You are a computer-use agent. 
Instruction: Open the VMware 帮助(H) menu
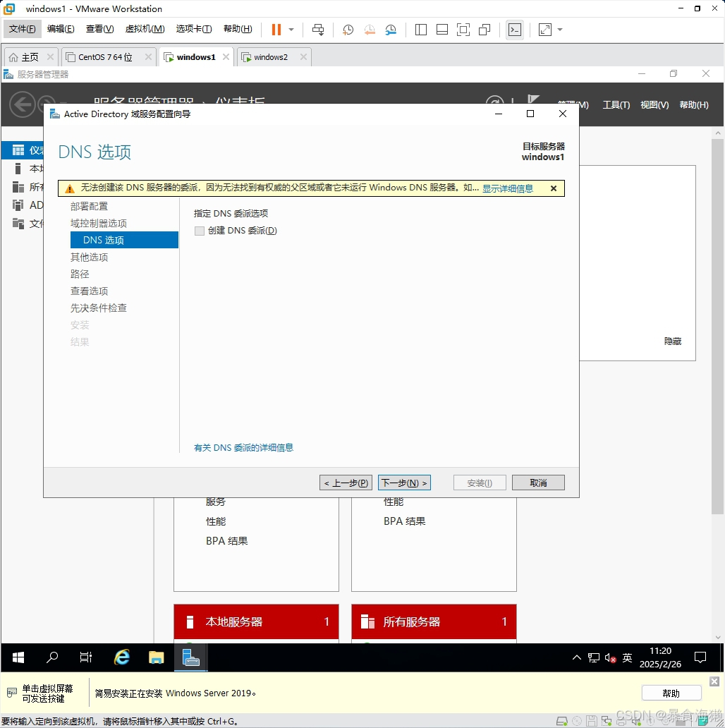tap(238, 29)
